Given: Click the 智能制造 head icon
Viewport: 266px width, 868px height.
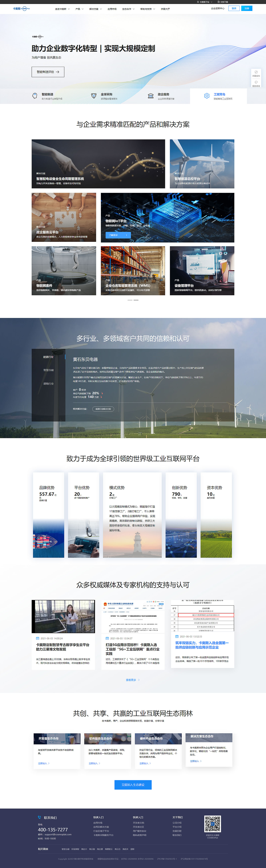Looking at the screenshot, I should click(35, 96).
